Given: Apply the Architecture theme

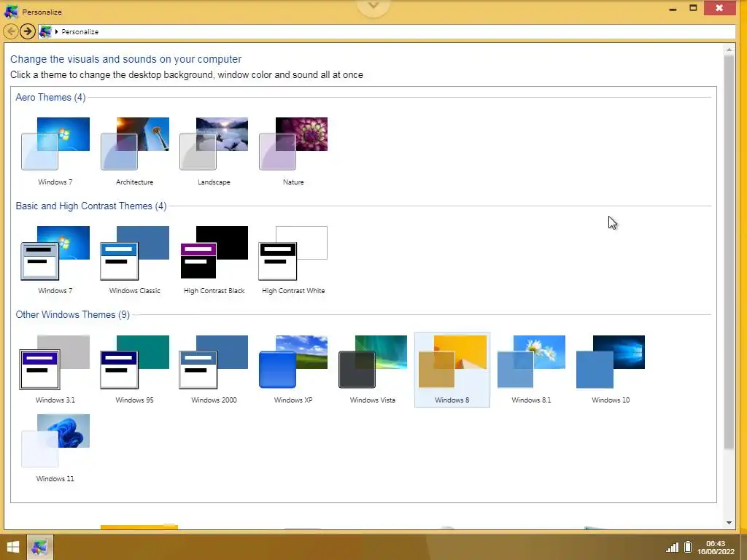Looking at the screenshot, I should pos(135,151).
